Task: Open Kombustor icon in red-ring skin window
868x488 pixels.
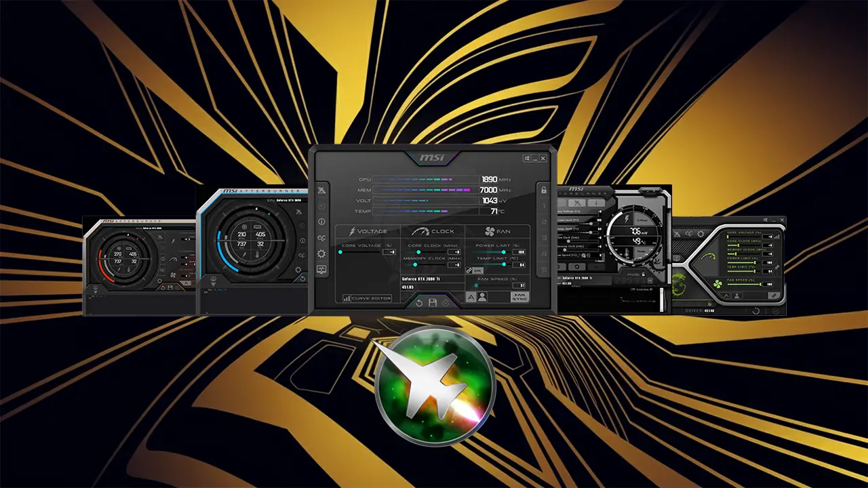Action: (160, 237)
